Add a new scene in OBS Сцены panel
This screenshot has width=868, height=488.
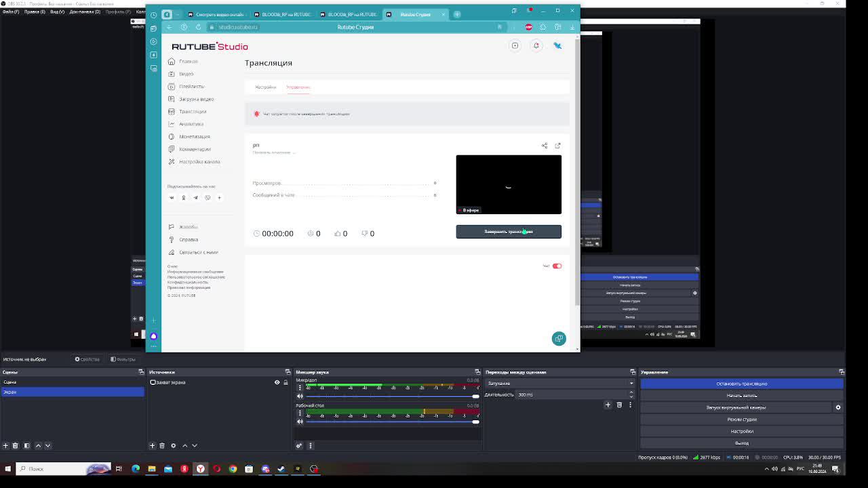pyautogui.click(x=5, y=445)
